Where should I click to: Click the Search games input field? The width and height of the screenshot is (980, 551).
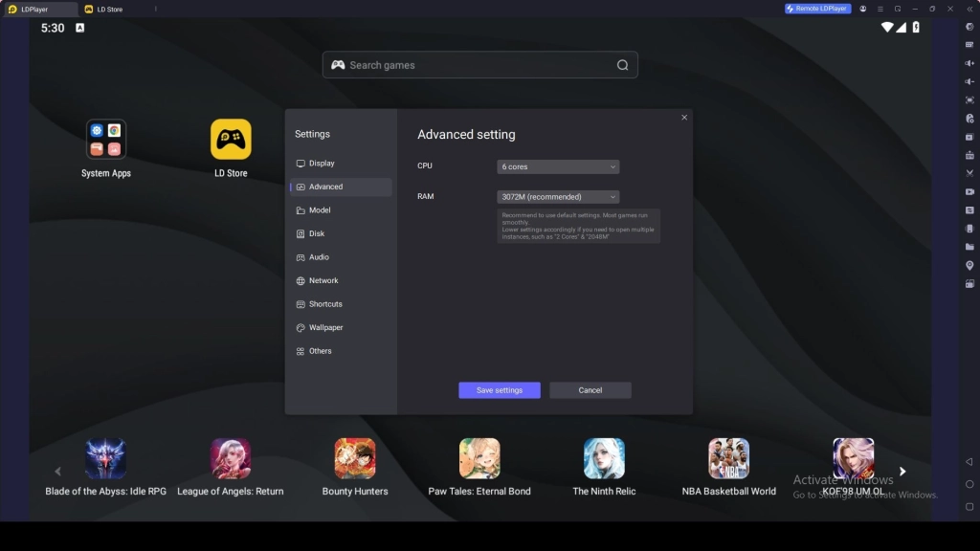tap(479, 64)
